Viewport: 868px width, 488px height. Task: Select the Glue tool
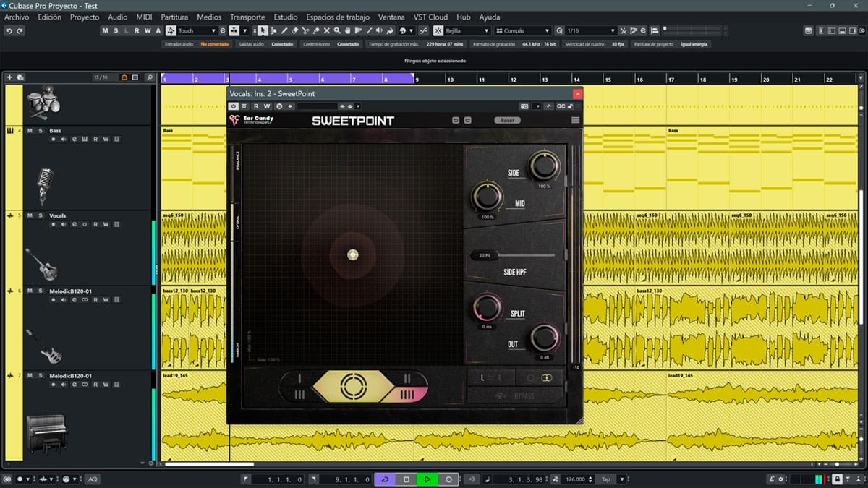(x=316, y=31)
